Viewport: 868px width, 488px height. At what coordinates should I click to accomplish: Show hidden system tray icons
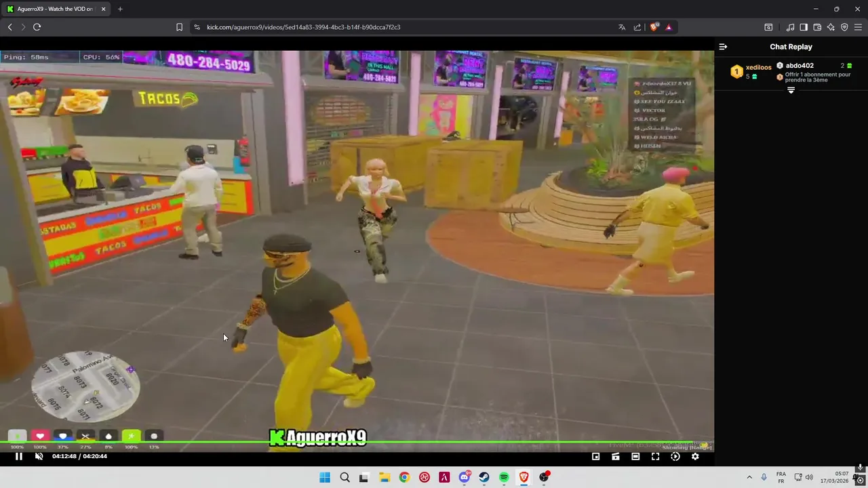(749, 477)
